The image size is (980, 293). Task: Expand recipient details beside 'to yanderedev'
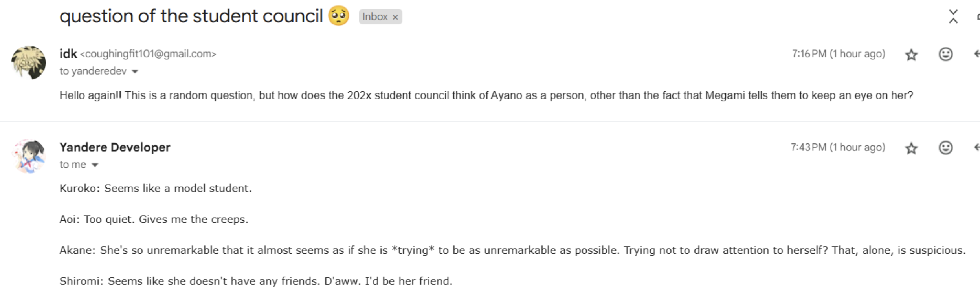(135, 71)
